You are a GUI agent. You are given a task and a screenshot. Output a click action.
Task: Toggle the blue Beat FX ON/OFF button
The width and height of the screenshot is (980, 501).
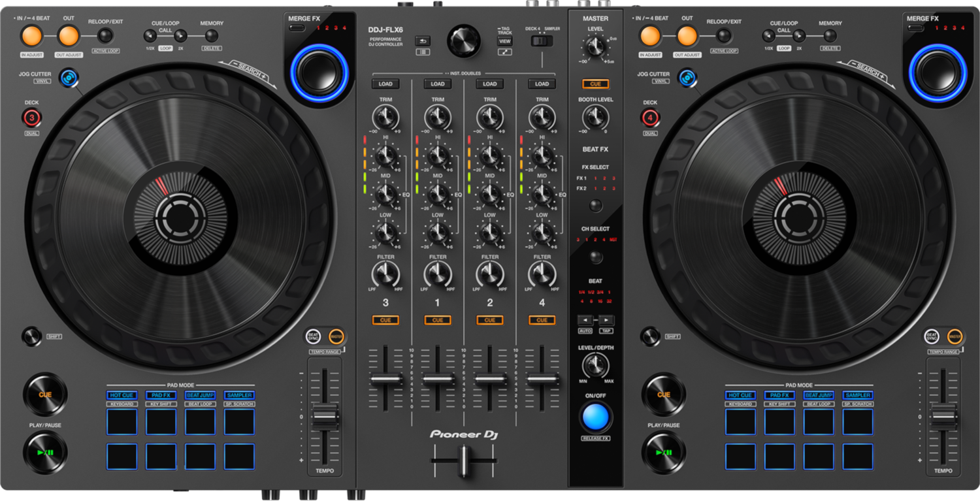(595, 417)
